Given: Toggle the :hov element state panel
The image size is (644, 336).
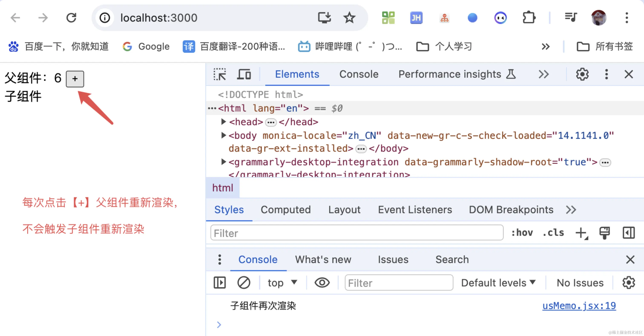Looking at the screenshot, I should [x=522, y=233].
